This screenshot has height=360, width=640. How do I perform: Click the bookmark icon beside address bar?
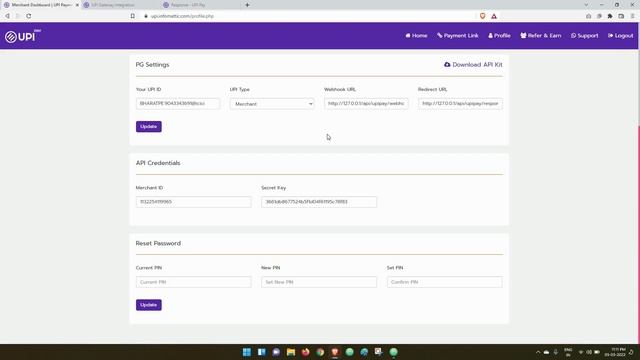(x=133, y=16)
